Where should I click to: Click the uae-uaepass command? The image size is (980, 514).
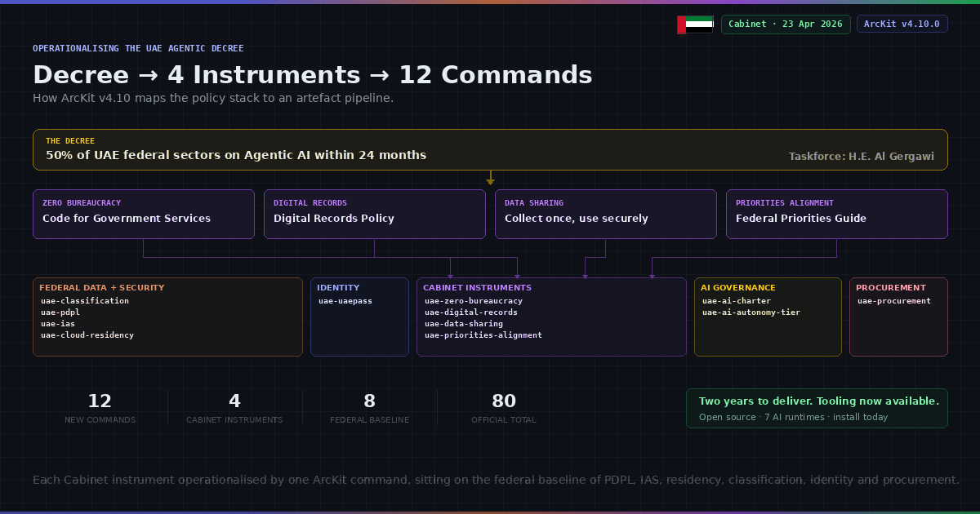tap(345, 301)
